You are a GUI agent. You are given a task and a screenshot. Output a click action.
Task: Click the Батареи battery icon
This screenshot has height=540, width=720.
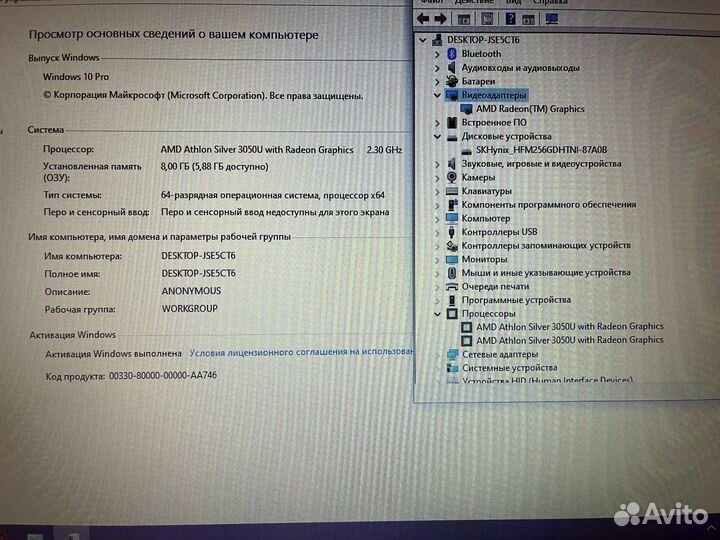tap(451, 81)
